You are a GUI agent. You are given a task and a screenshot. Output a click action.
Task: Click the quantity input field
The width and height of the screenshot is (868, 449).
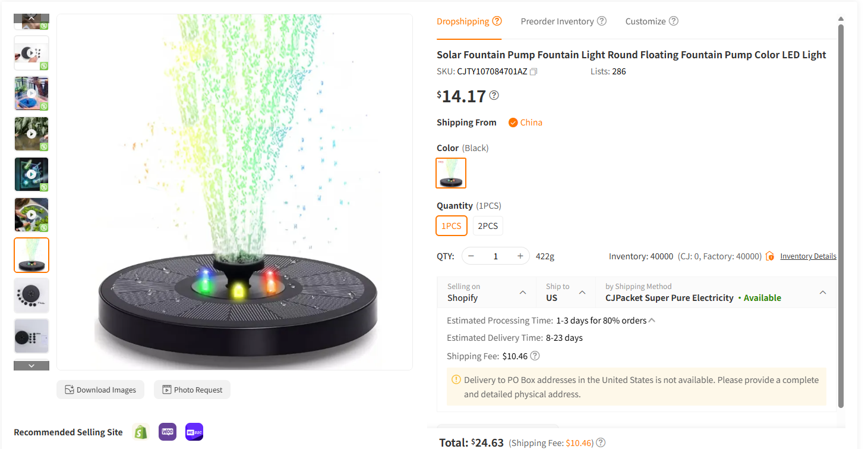pyautogui.click(x=495, y=255)
